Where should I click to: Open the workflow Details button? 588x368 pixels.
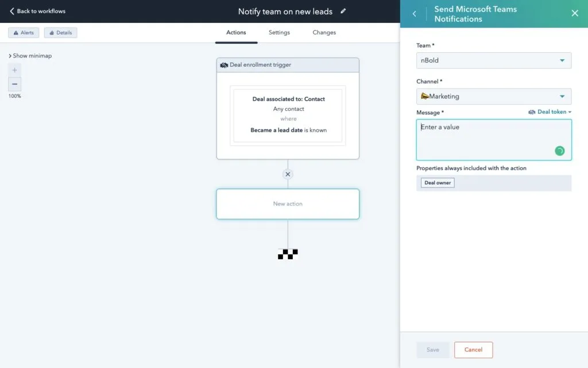coord(61,33)
